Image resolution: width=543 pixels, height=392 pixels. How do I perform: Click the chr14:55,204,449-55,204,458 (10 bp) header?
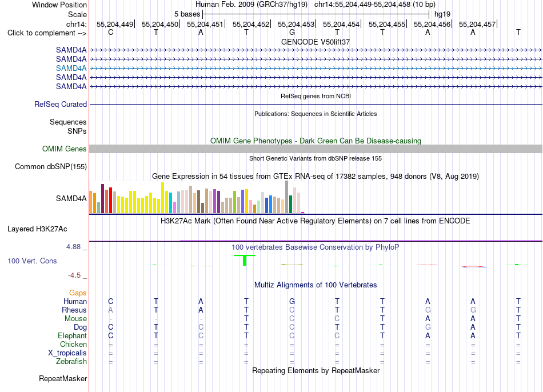[x=375, y=5]
